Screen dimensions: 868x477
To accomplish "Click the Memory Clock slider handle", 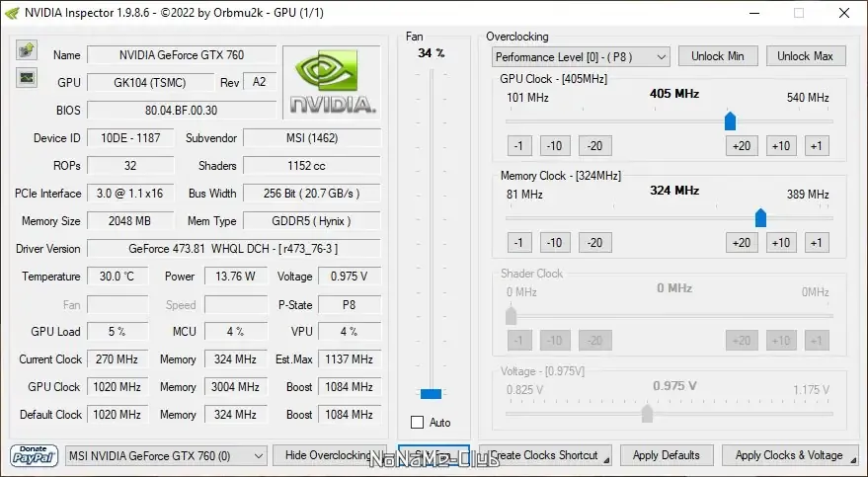I will pyautogui.click(x=760, y=217).
